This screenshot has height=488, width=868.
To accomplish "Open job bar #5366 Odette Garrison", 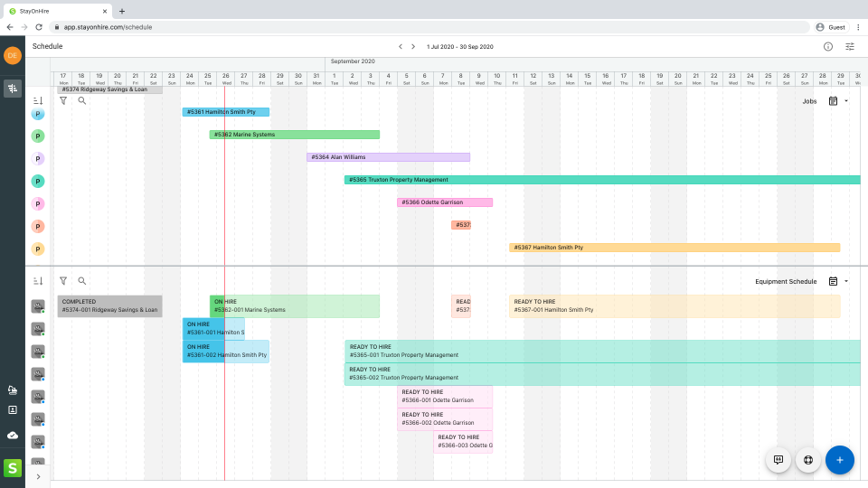I will [445, 202].
